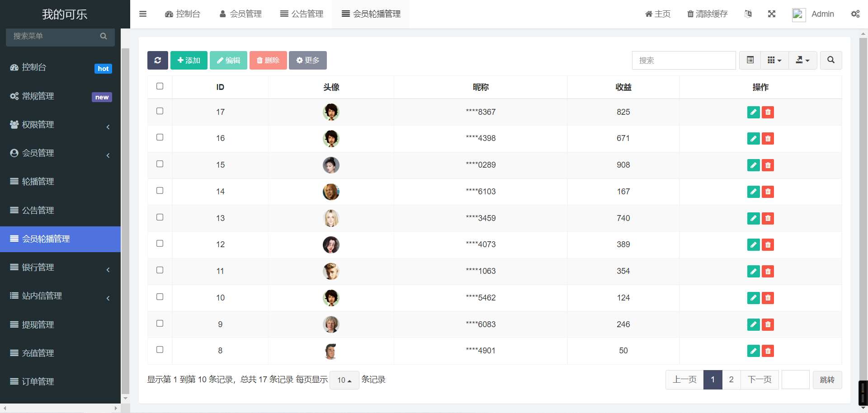The image size is (868, 413).
Task: Click the fullscreen icon in top bar
Action: [x=772, y=14]
